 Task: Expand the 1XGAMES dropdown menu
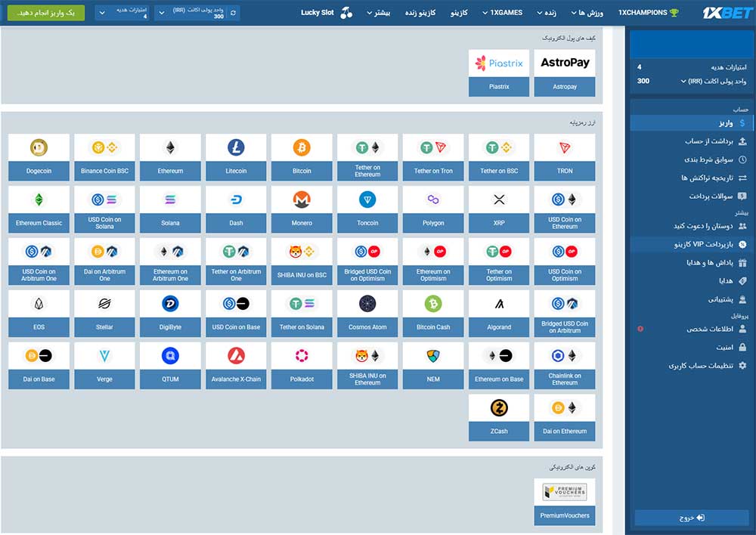point(502,13)
